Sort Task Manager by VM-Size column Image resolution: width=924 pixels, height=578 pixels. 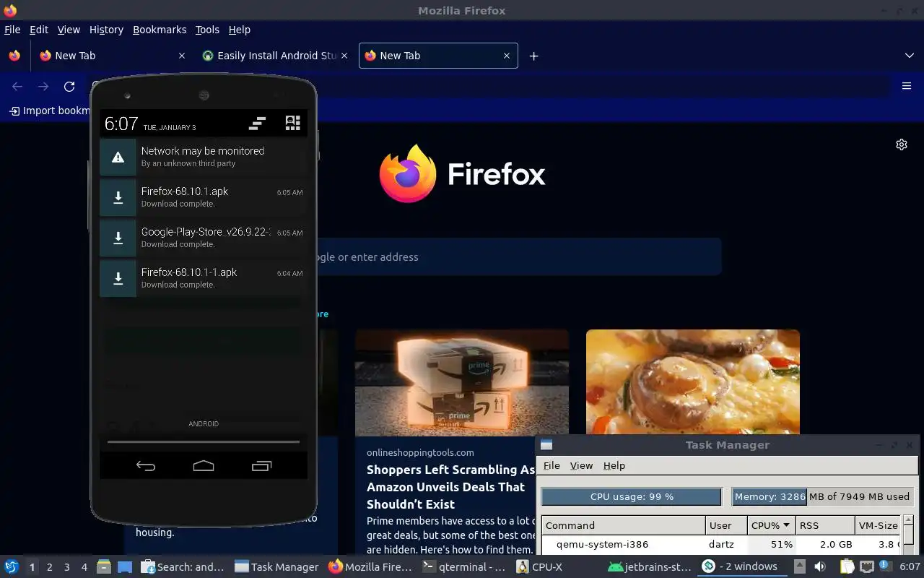[878, 525]
